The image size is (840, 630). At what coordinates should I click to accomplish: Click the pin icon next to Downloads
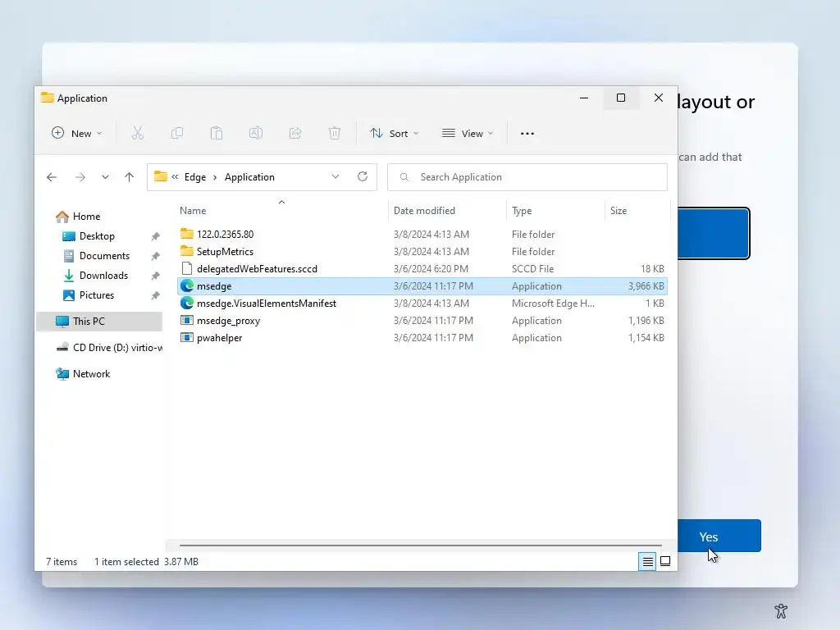coord(155,276)
